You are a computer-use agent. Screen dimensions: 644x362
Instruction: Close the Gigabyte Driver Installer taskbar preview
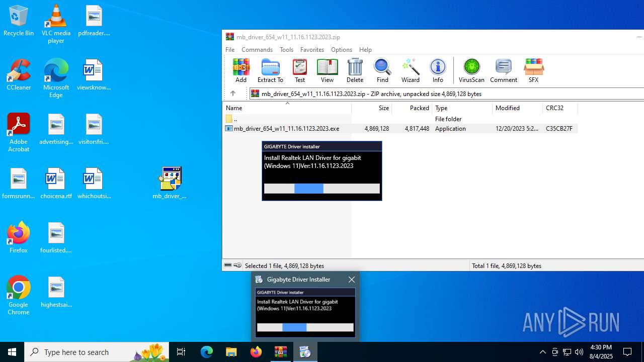[x=352, y=280]
